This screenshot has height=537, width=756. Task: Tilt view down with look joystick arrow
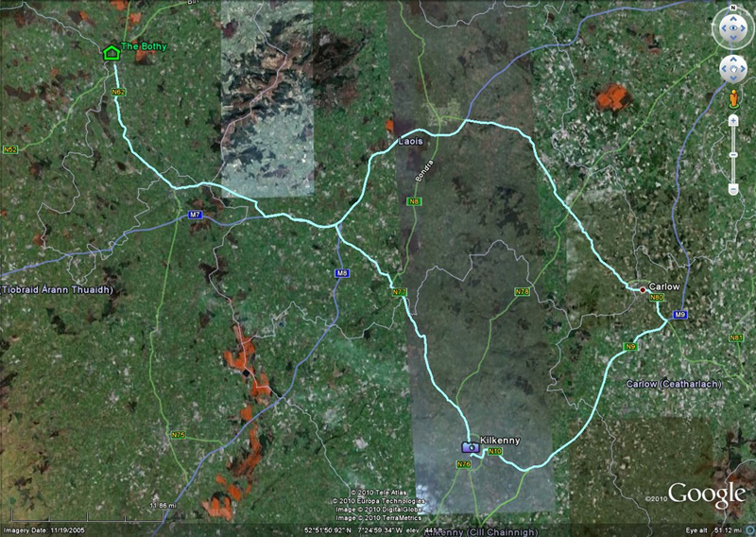click(733, 38)
